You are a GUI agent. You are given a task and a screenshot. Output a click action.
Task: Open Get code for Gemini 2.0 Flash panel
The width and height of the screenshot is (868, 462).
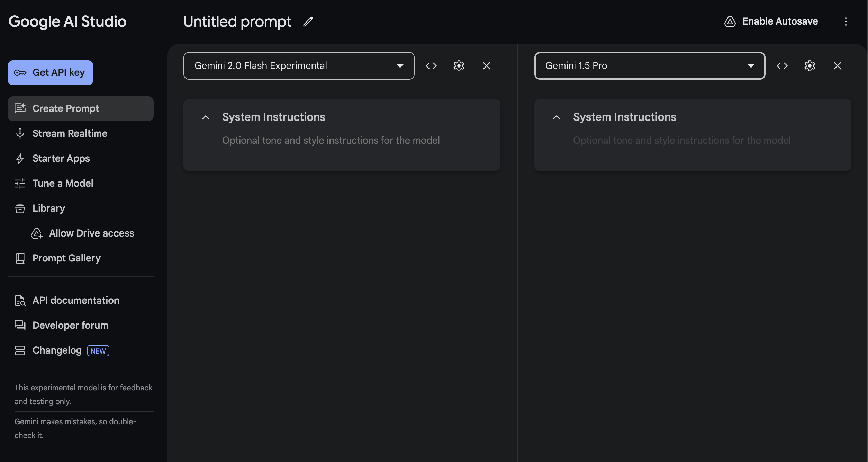[431, 66]
